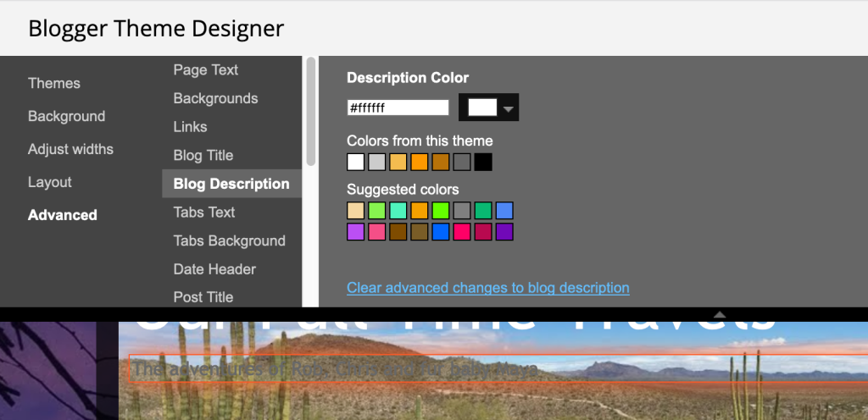This screenshot has width=868, height=420.
Task: Select Page Text in advanced list
Action: point(205,69)
